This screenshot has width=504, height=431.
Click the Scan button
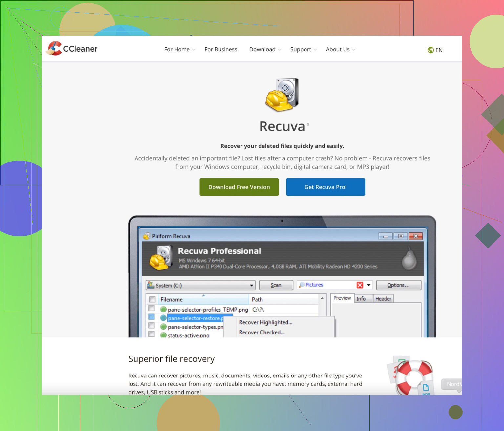click(276, 285)
